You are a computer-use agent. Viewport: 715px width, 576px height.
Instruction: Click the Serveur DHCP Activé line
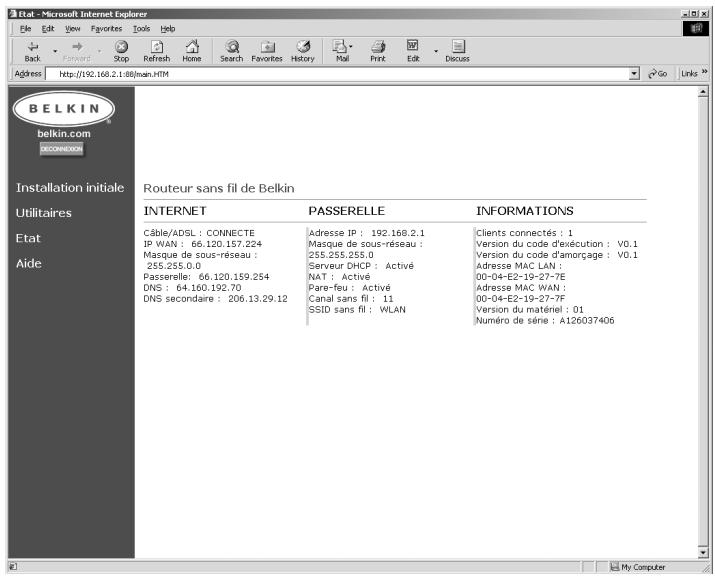click(x=361, y=266)
